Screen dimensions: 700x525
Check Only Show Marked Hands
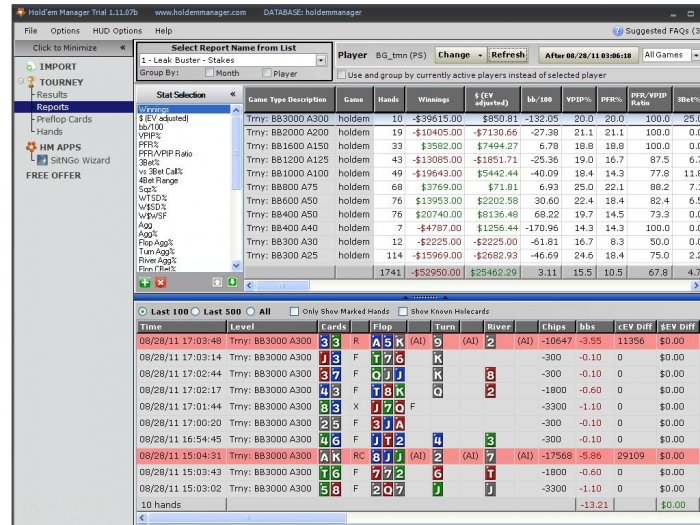(294, 312)
